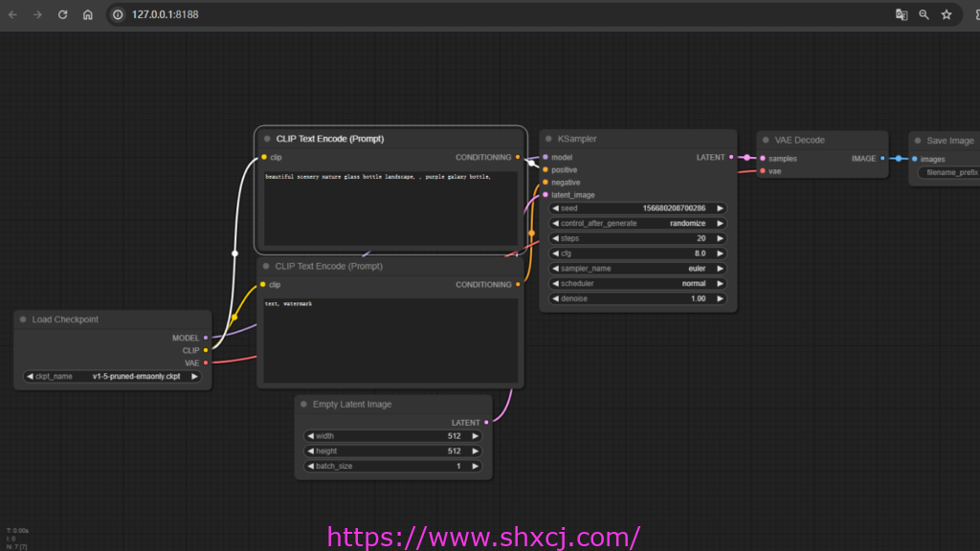The width and height of the screenshot is (980, 551).
Task: Click the site information icon in address bar
Action: point(118,14)
